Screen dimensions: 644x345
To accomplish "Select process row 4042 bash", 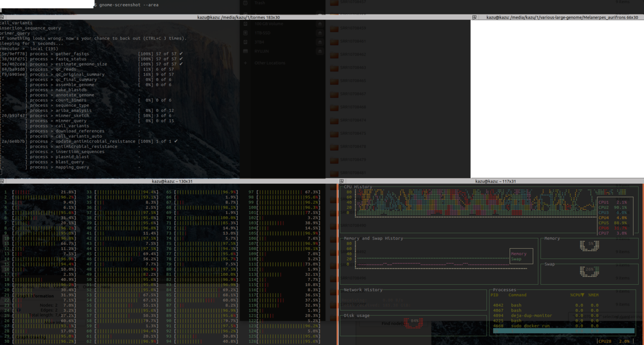I will click(x=563, y=305).
